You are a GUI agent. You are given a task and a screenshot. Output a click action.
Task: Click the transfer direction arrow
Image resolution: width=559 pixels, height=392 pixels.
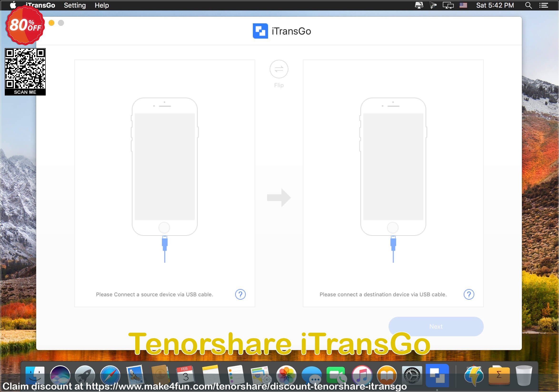click(x=279, y=197)
